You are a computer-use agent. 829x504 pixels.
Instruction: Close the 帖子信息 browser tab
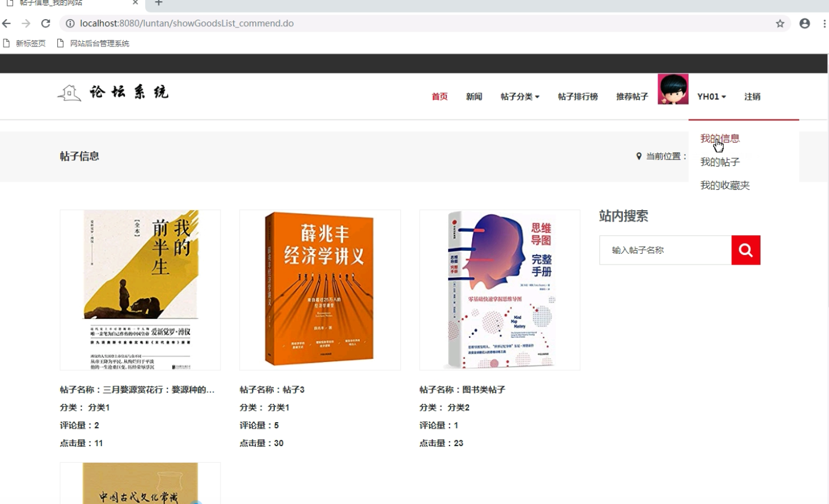click(135, 3)
